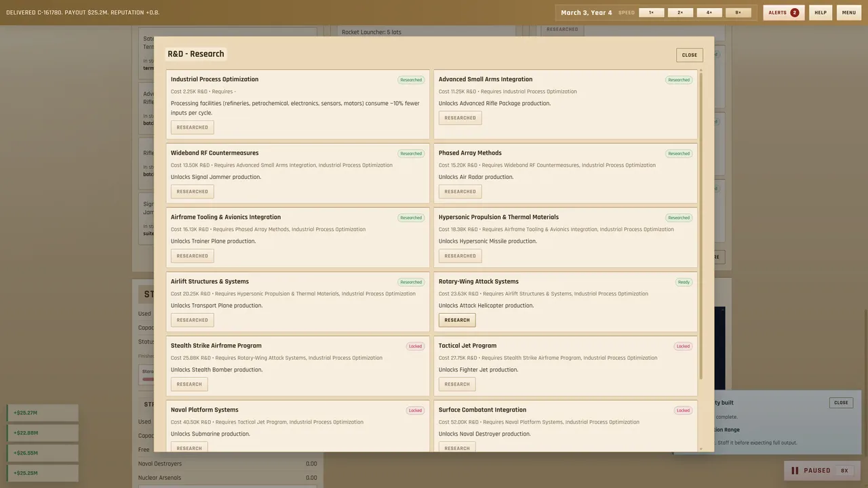Click Researched badge on Airframe Tooling & Avionics Integration
The width and height of the screenshot is (868, 488).
(411, 218)
